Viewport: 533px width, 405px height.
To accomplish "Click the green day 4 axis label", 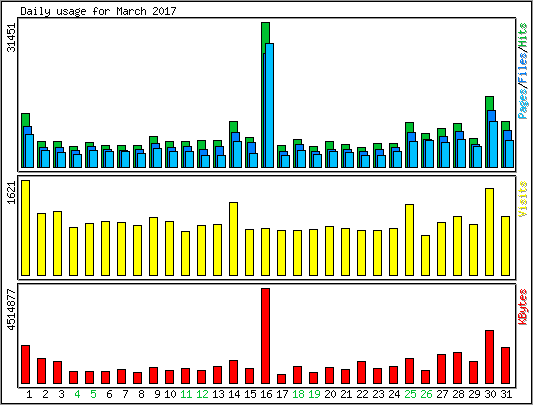I will tap(78, 394).
